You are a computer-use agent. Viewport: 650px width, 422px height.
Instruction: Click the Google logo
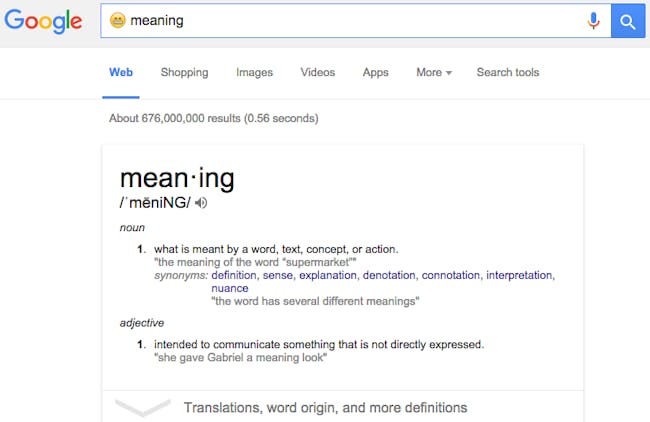pos(43,21)
